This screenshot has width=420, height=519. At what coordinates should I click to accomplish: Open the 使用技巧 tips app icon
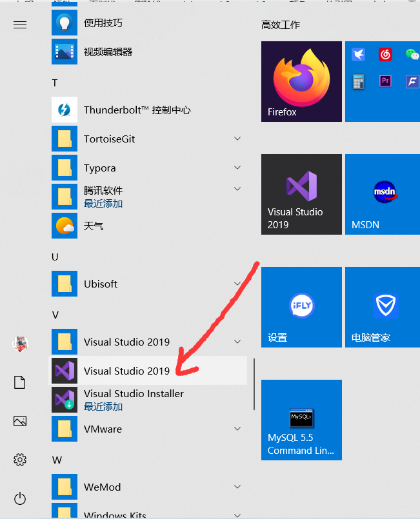pos(65,23)
